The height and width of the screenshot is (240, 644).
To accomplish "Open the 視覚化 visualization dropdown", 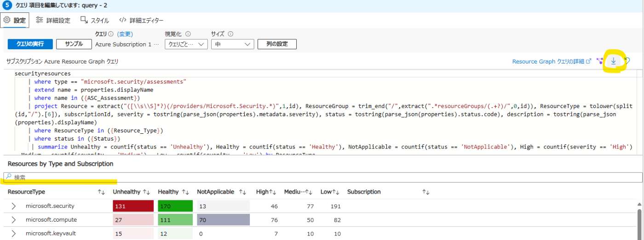I will coord(186,44).
